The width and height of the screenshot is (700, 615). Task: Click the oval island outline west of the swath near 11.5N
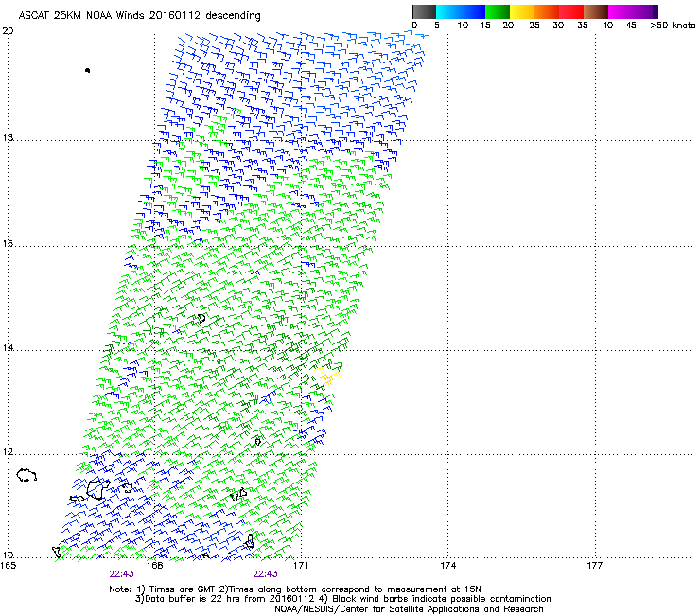point(26,475)
